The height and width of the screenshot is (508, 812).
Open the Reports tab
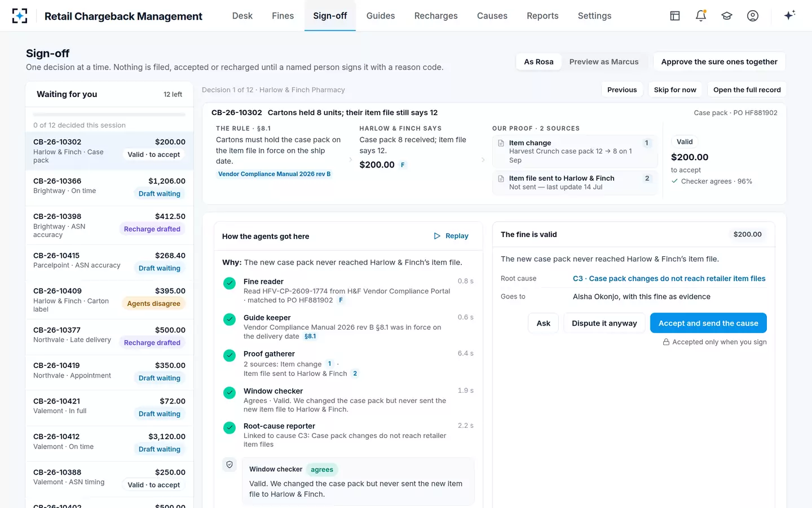[x=542, y=16]
